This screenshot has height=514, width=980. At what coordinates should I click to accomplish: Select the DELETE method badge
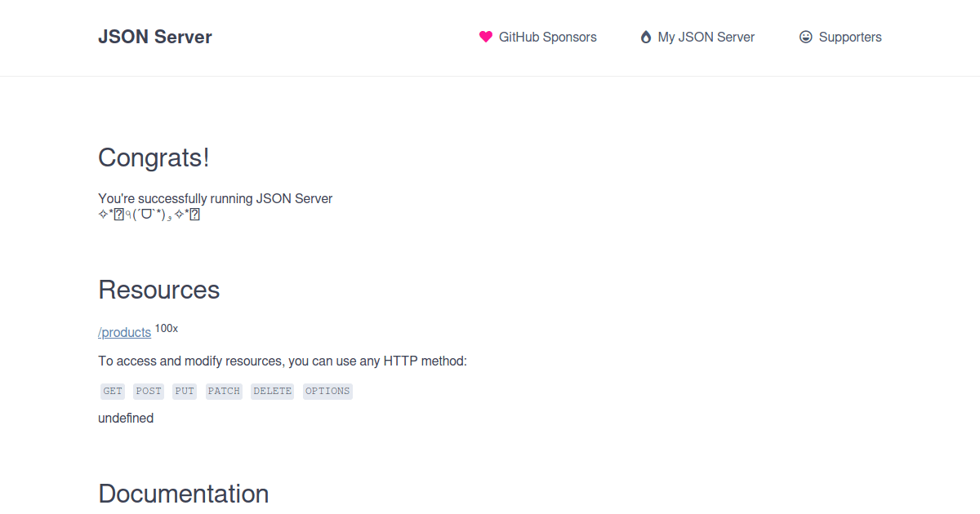pyautogui.click(x=272, y=391)
